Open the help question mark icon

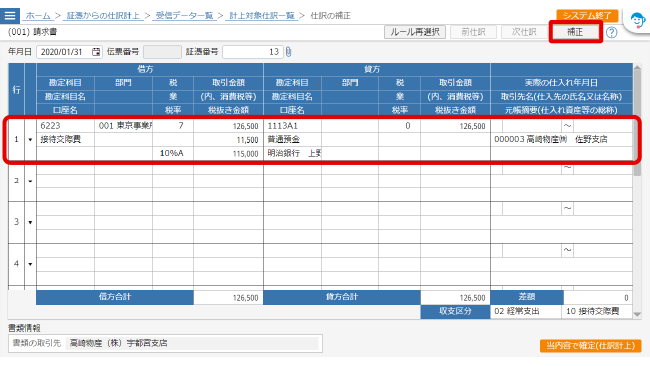[611, 32]
